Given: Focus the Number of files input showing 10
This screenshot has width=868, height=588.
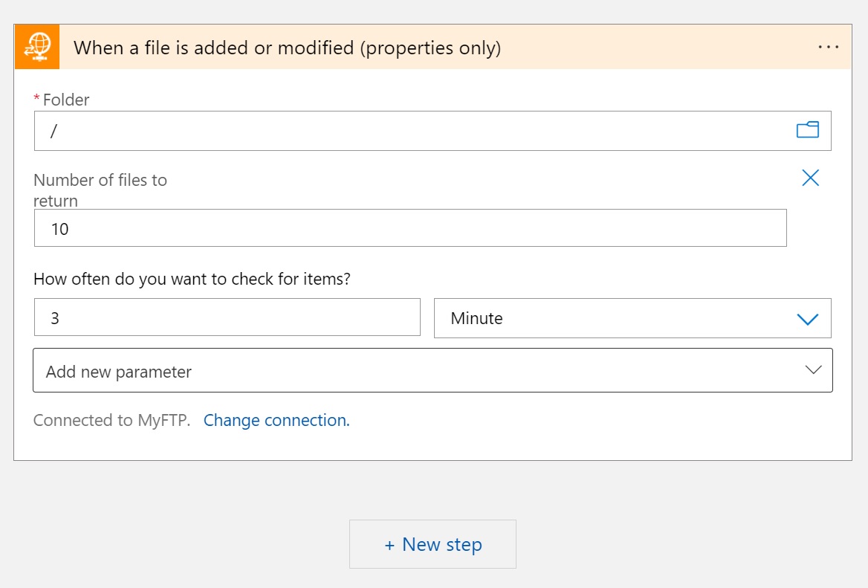Looking at the screenshot, I should point(409,228).
